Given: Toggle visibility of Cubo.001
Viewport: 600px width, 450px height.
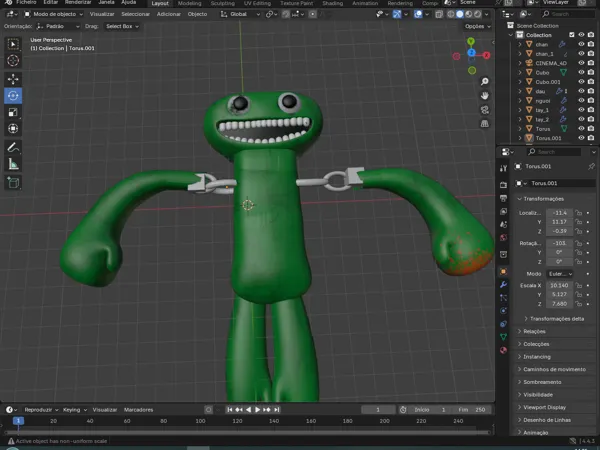Looking at the screenshot, I should pyautogui.click(x=581, y=82).
